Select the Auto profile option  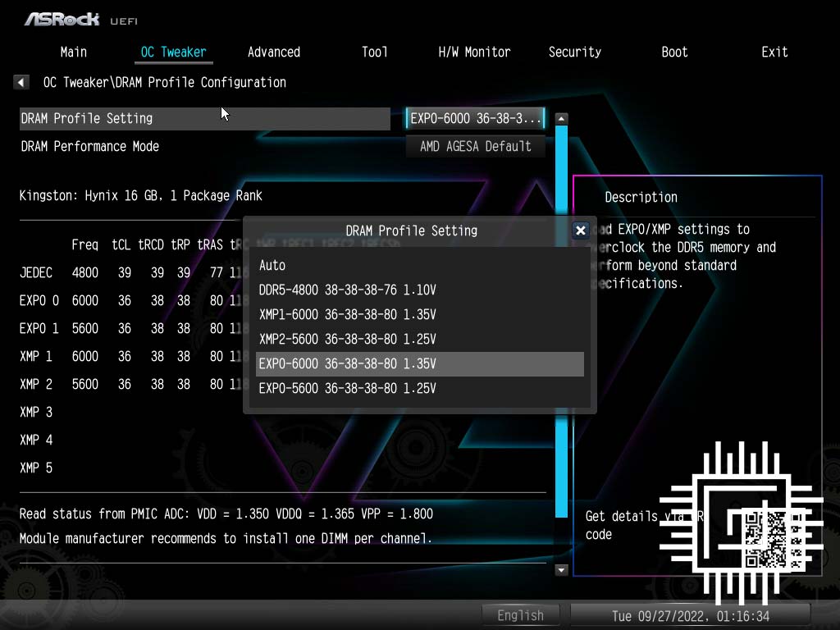pos(419,265)
